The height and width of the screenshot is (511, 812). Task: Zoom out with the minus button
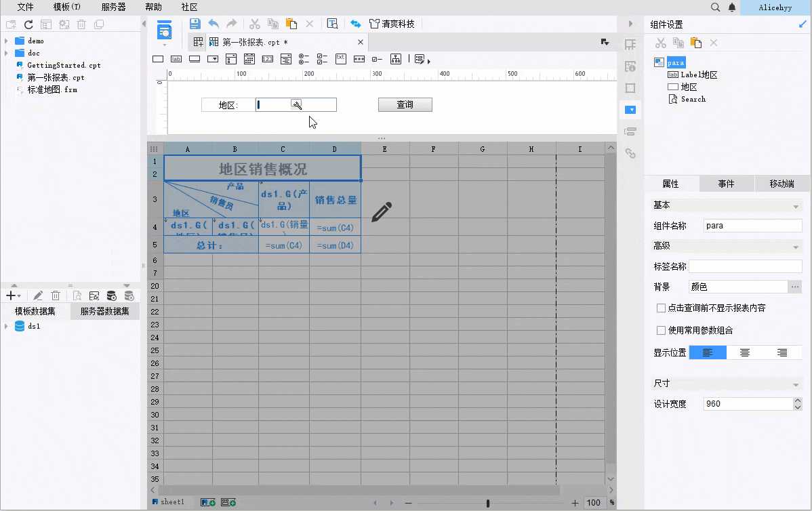pyautogui.click(x=408, y=503)
